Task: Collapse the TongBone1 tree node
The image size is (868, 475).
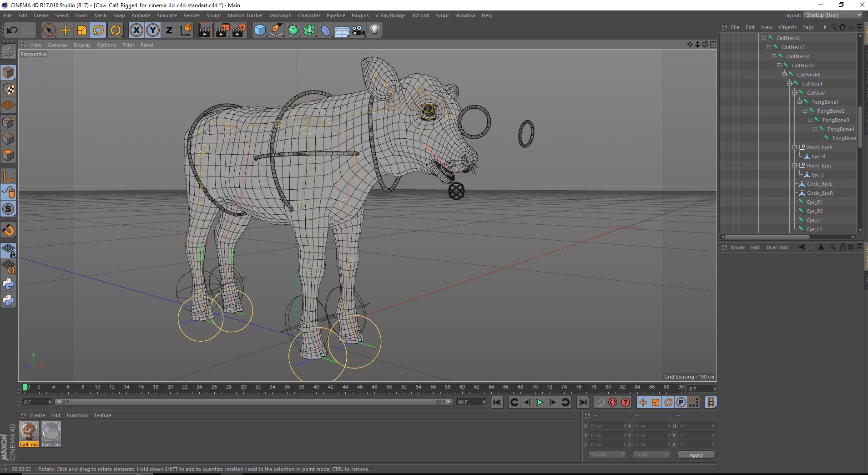Action: (799, 102)
